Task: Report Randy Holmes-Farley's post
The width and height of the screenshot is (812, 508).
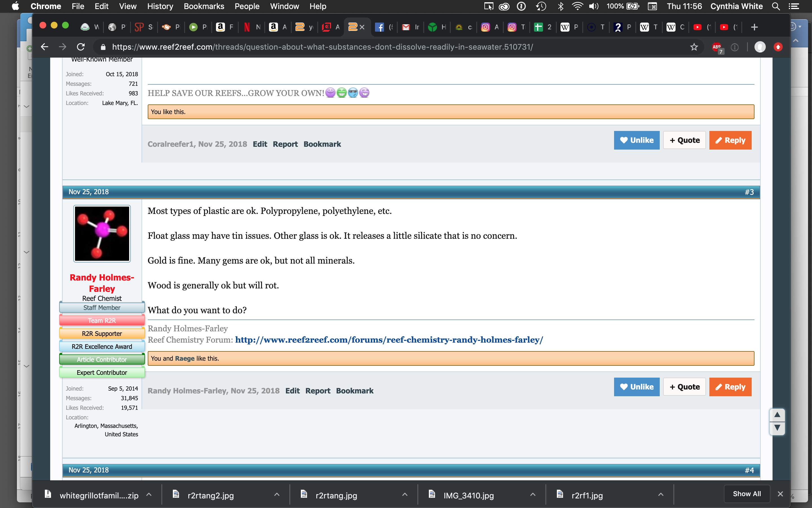Action: pyautogui.click(x=318, y=391)
